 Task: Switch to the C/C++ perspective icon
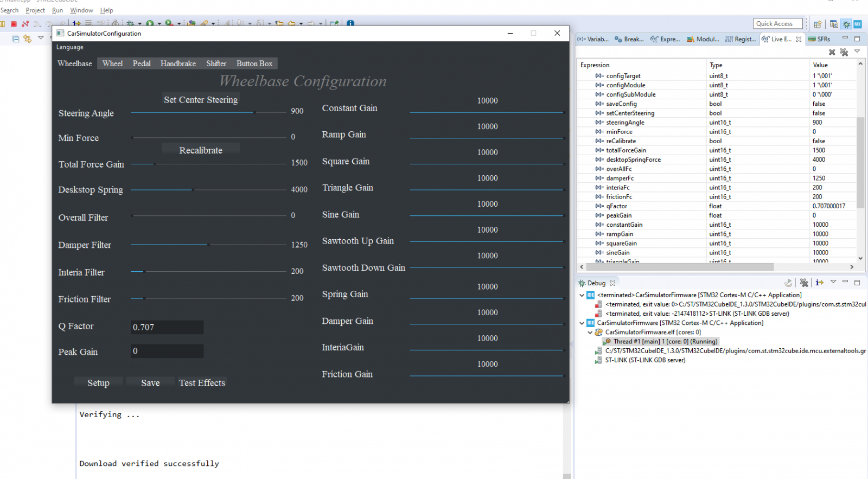coord(834,24)
